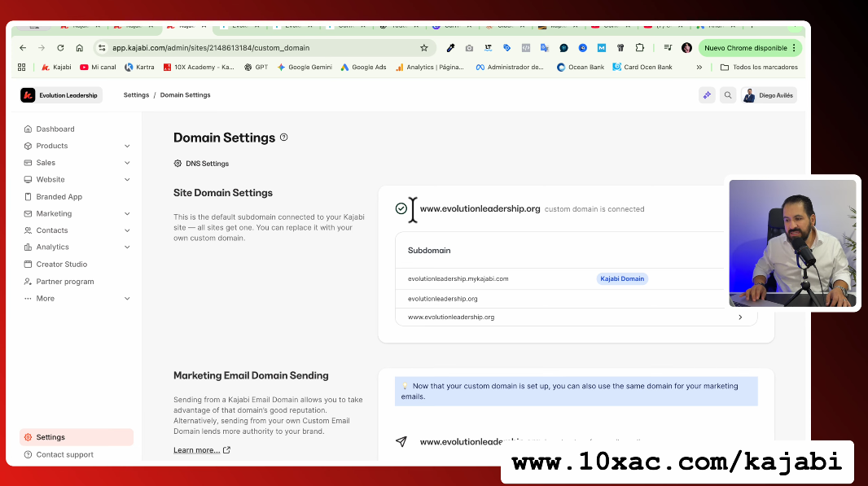Viewport: 868px width, 486px height.
Task: Open the media control icon in Chrome toolbar
Action: (668, 48)
